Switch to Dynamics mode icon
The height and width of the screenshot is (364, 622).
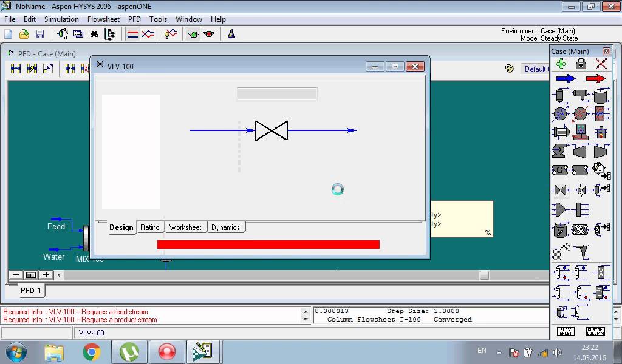click(x=148, y=34)
